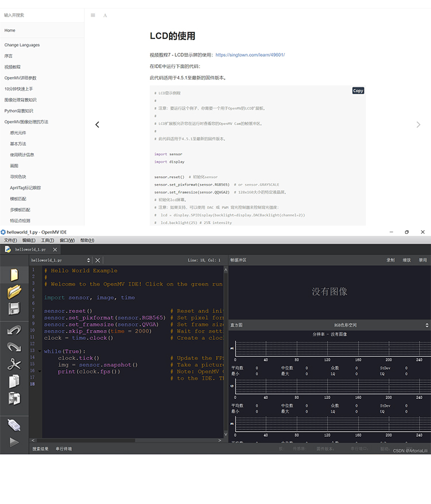Image resolution: width=431 pixels, height=504 pixels.
Task: Click the red channel icon beside first histogram
Action: click(232, 348)
